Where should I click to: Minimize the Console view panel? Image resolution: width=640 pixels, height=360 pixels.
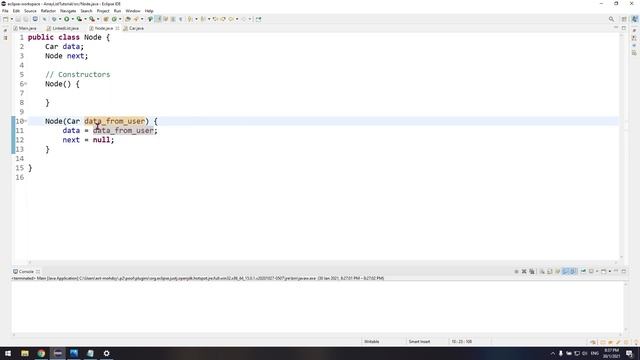(x=616, y=271)
